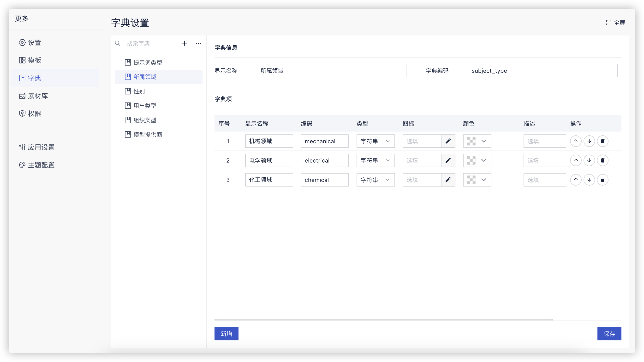Move the 机械领域 item down
This screenshot has height=362, width=644.
(589, 141)
